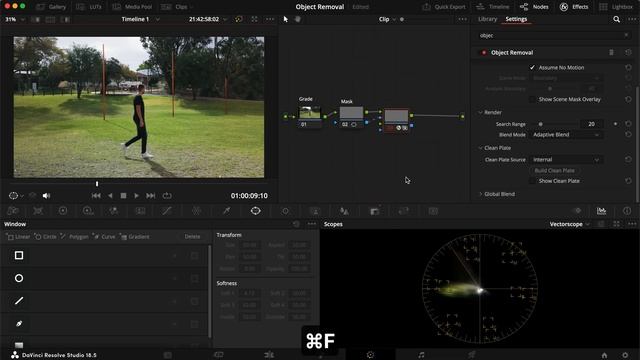Toggle loop playback
This screenshot has height=360, width=640.
click(x=167, y=196)
